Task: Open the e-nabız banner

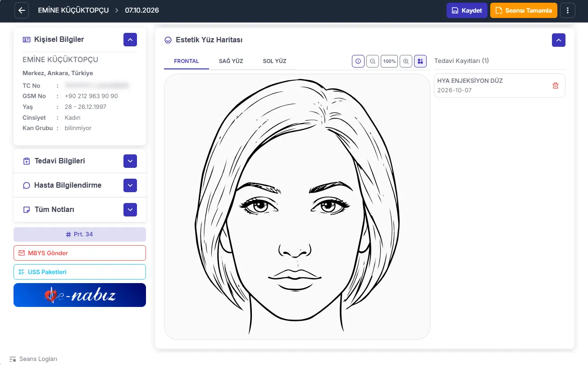Action: tap(80, 295)
